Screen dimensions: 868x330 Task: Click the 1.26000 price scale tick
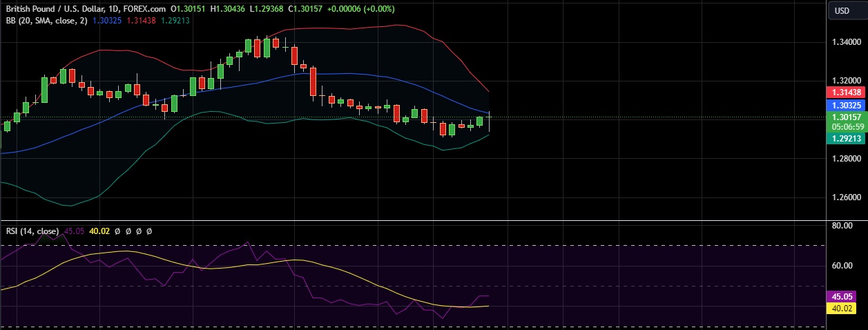coord(845,197)
